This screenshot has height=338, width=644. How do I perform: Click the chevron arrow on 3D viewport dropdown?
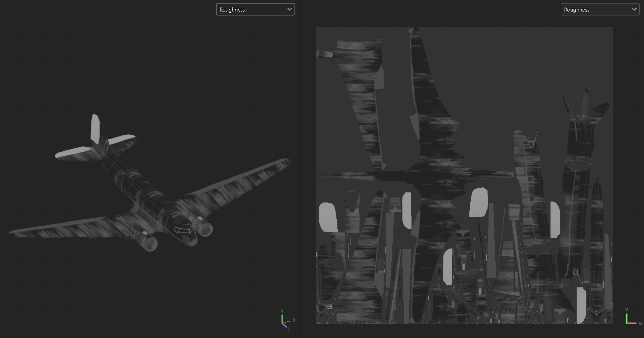click(290, 10)
